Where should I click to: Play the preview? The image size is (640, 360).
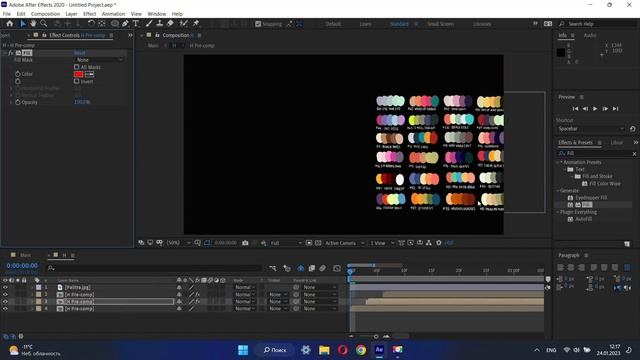(x=595, y=109)
